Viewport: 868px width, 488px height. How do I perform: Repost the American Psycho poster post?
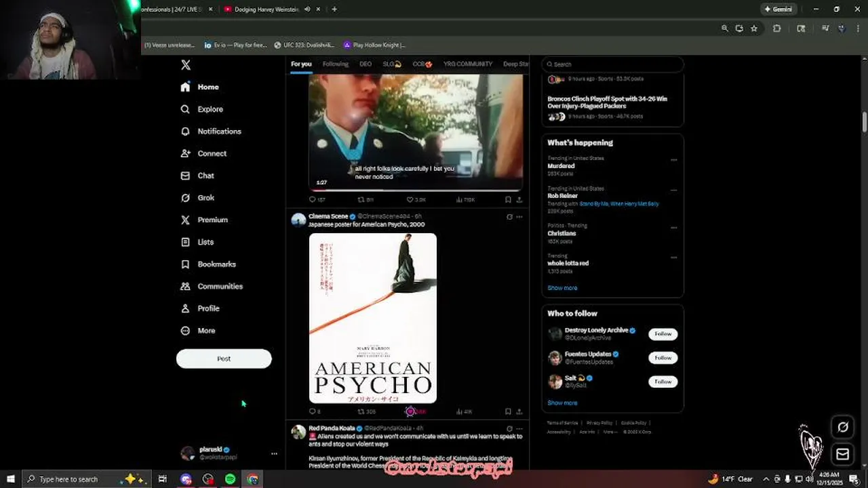point(366,411)
